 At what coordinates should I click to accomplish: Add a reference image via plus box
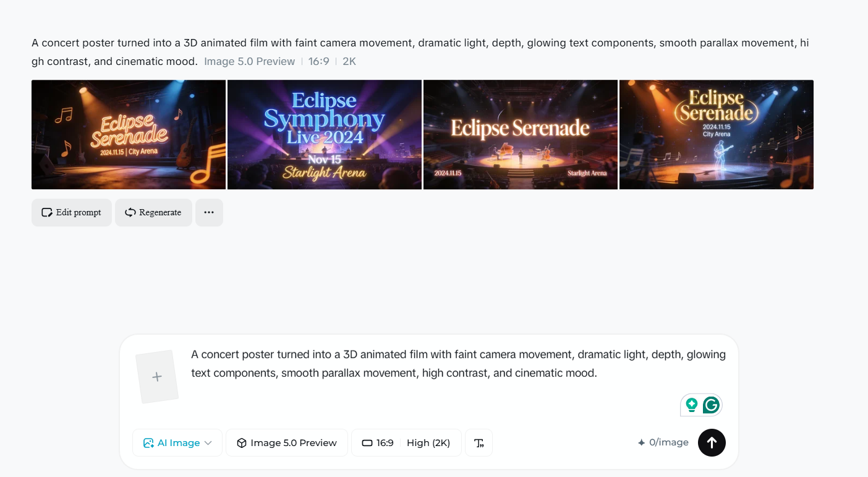pos(157,377)
